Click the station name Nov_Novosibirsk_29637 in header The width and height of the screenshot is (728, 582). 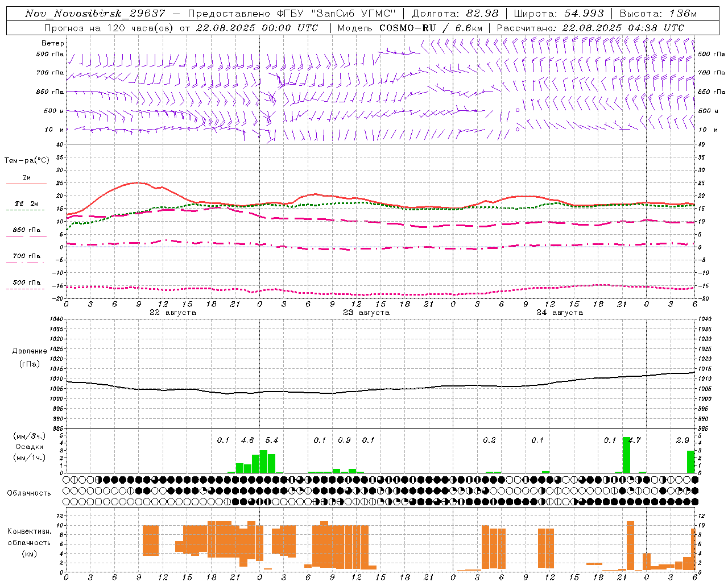(95, 14)
